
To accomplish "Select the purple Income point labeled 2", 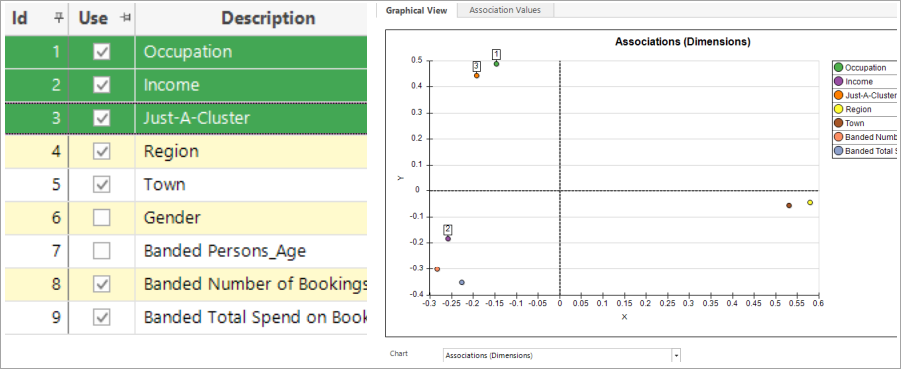I will coord(448,239).
